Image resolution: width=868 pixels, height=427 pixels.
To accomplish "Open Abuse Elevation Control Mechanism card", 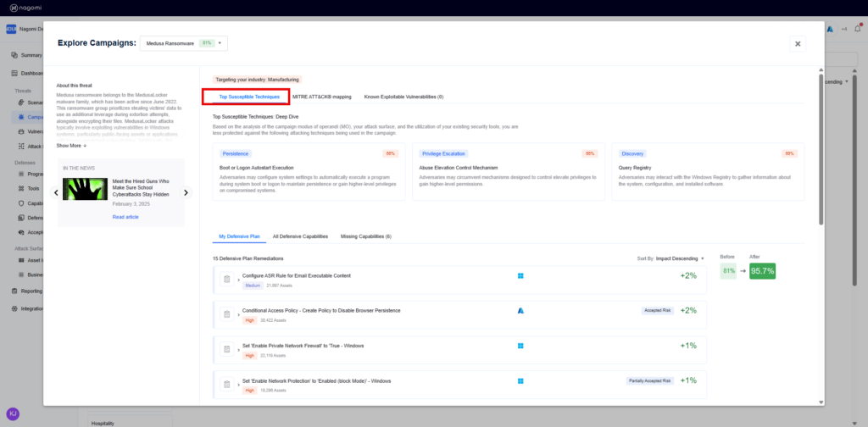I will (509, 171).
